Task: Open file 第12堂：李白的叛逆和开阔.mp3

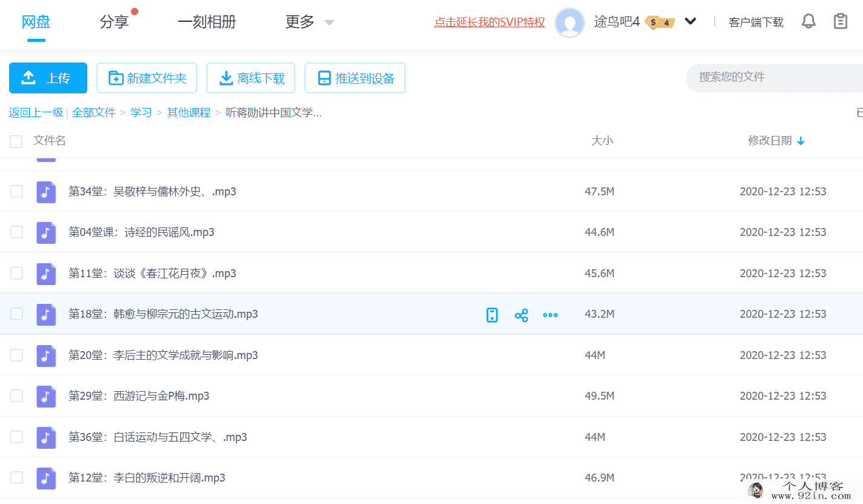Action: click(147, 478)
